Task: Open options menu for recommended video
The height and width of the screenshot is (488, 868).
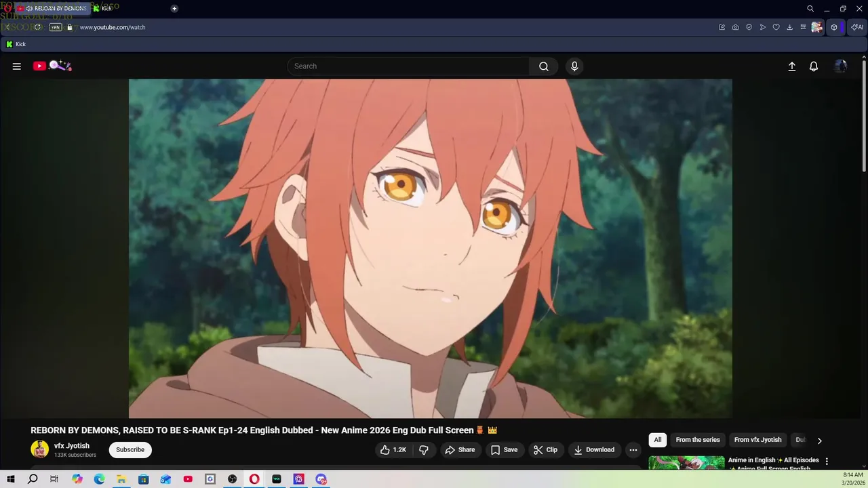Action: [827, 462]
